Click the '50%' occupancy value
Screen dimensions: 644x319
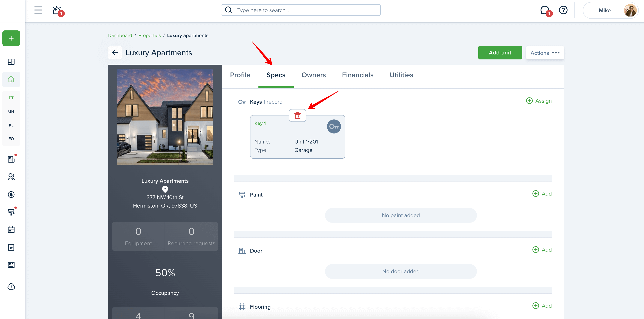[165, 273]
